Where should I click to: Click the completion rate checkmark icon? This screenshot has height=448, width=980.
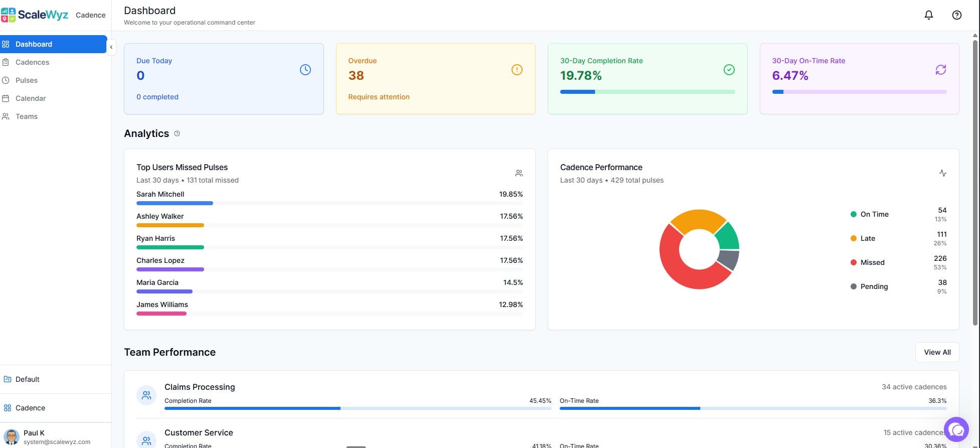(x=729, y=70)
